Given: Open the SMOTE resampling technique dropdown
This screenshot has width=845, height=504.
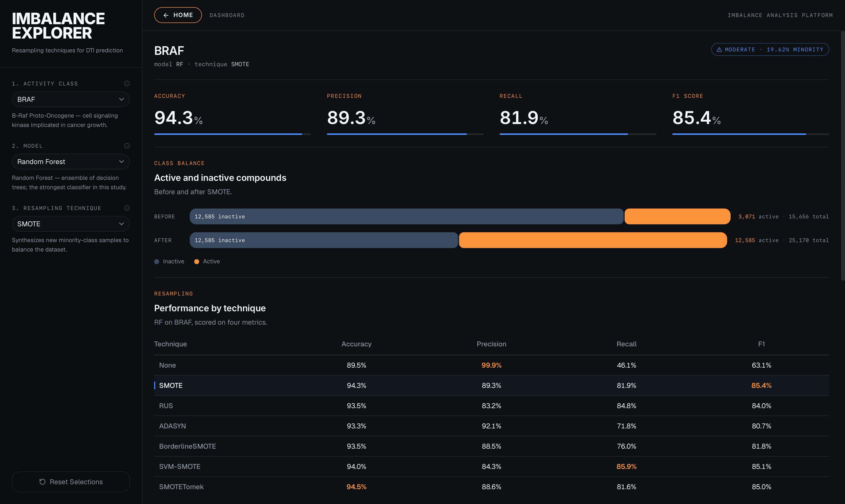Looking at the screenshot, I should [x=71, y=224].
